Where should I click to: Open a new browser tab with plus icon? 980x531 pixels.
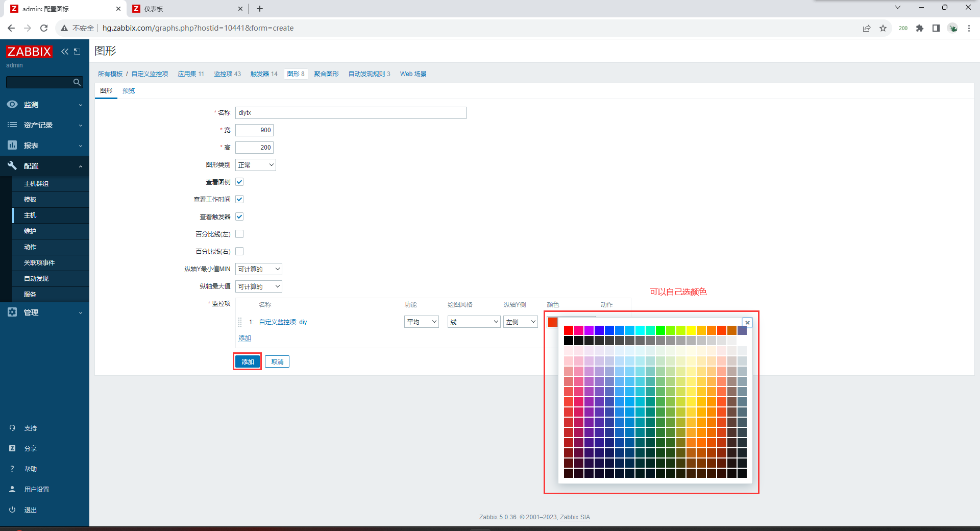coord(260,9)
